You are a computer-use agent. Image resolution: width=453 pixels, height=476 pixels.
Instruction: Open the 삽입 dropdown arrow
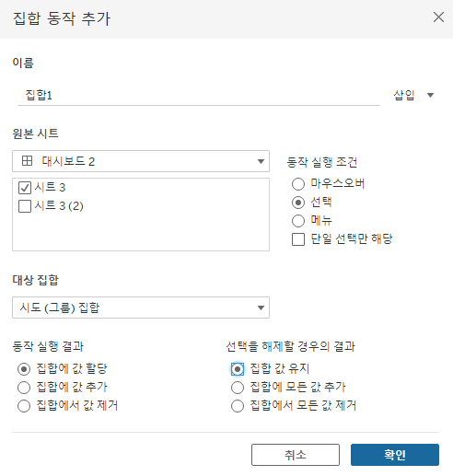[430, 96]
